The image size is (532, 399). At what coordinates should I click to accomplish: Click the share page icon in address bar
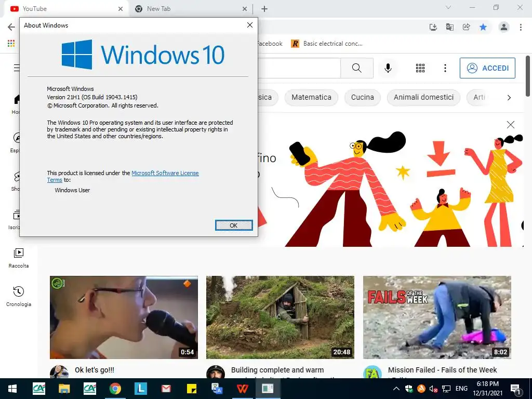(x=467, y=27)
